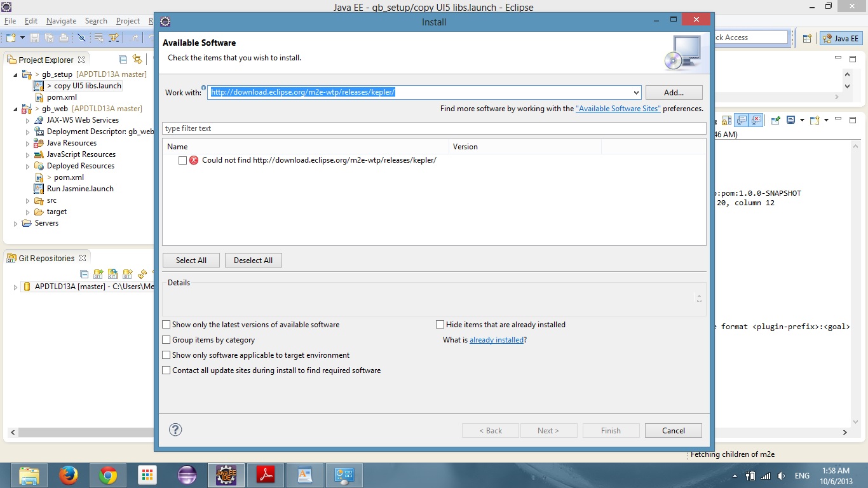Open the already installed link
This screenshot has height=488, width=868.
pos(497,340)
